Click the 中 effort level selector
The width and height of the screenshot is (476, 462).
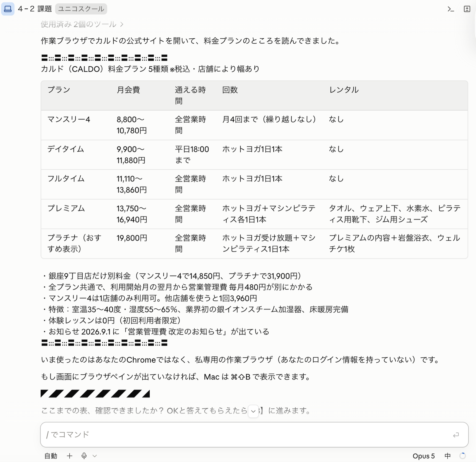point(447,456)
